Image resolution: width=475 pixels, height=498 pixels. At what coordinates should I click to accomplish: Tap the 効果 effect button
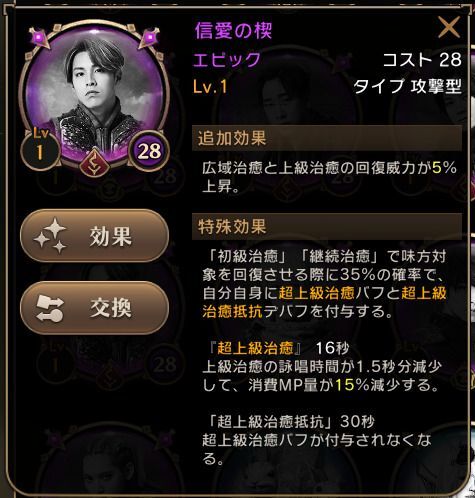pyautogui.click(x=94, y=236)
